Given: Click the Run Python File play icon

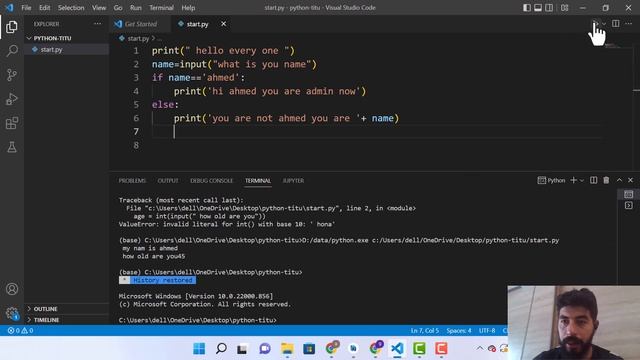Looking at the screenshot, I should [x=595, y=24].
